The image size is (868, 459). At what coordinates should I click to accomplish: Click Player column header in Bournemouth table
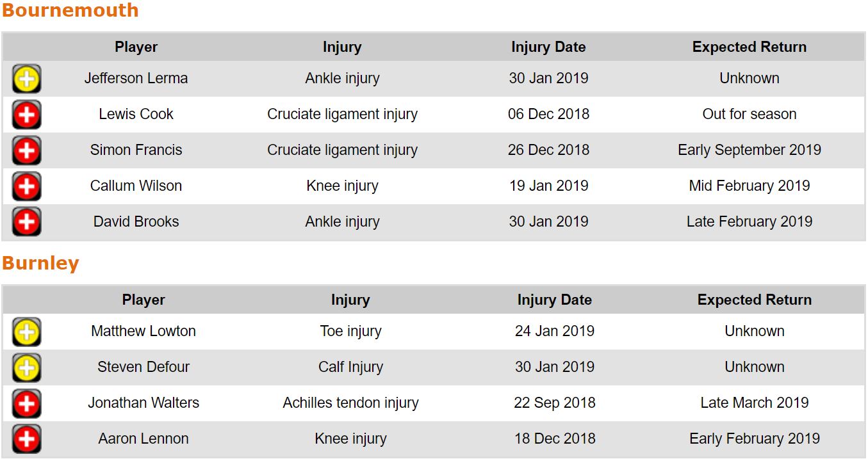pyautogui.click(x=136, y=47)
